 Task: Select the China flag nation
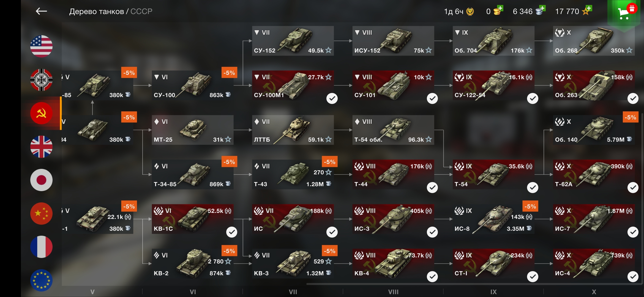[x=41, y=213]
